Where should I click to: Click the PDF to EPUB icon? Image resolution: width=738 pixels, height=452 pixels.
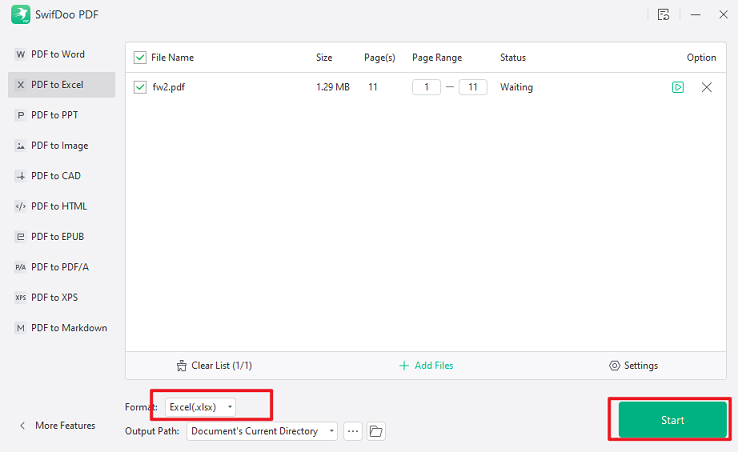(20, 237)
